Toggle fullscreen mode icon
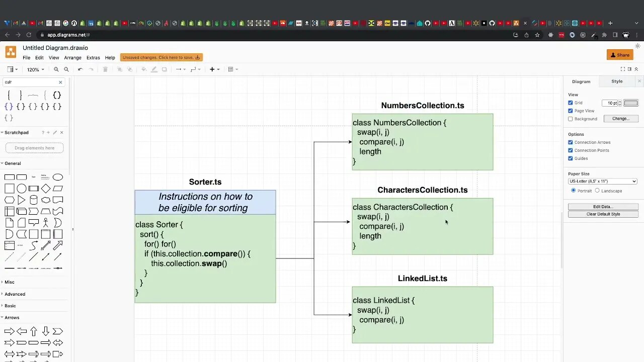Screen dimensions: 644x362 click(623, 69)
